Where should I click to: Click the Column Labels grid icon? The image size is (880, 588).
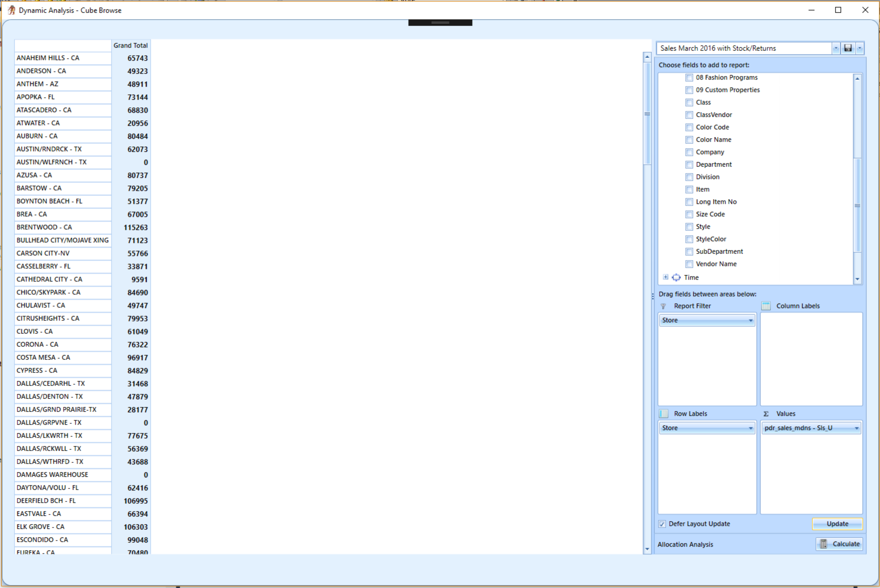point(766,306)
